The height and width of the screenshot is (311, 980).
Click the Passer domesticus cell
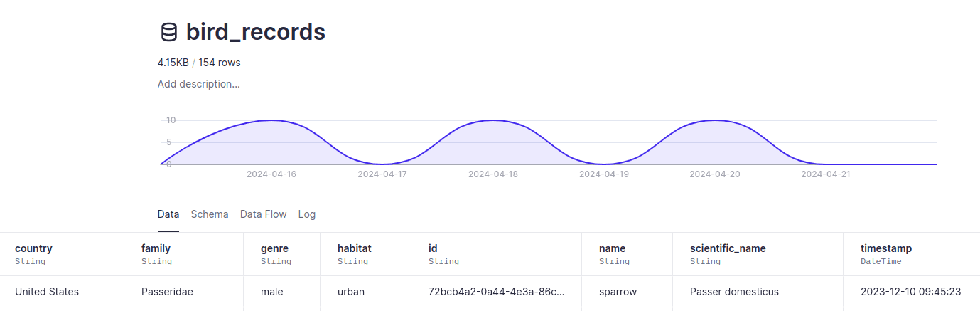coord(734,292)
